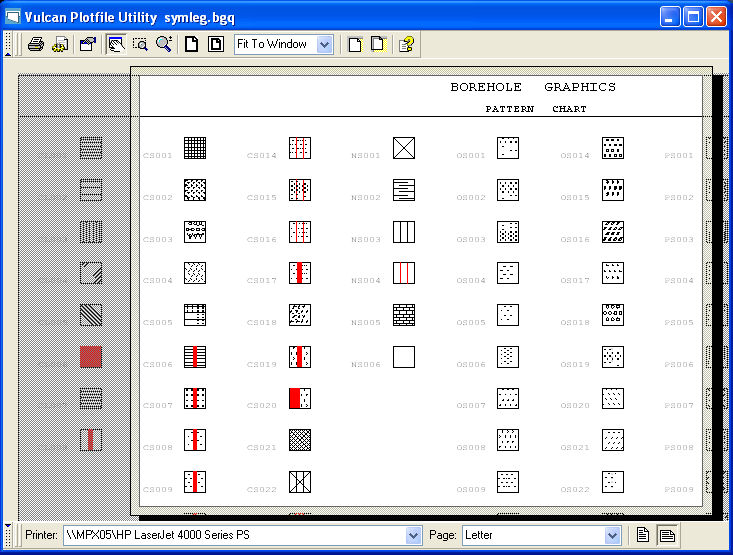Click the brick pattern symbol NS005

pyautogui.click(x=403, y=315)
